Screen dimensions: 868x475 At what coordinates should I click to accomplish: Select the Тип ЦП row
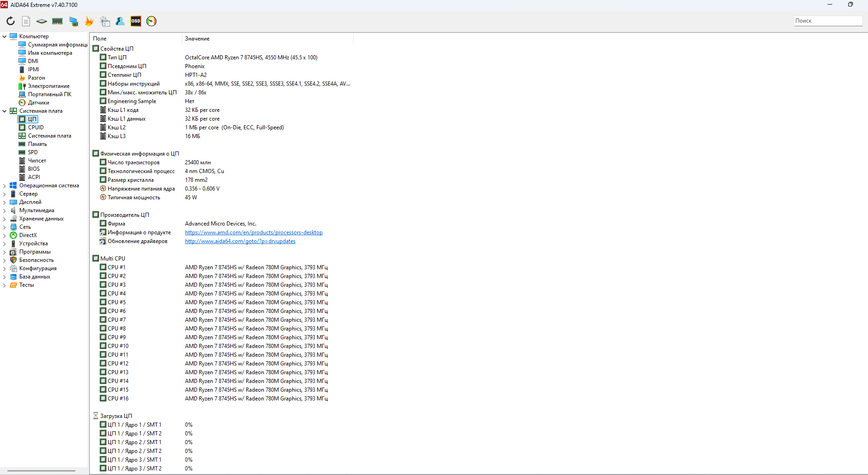coord(221,58)
